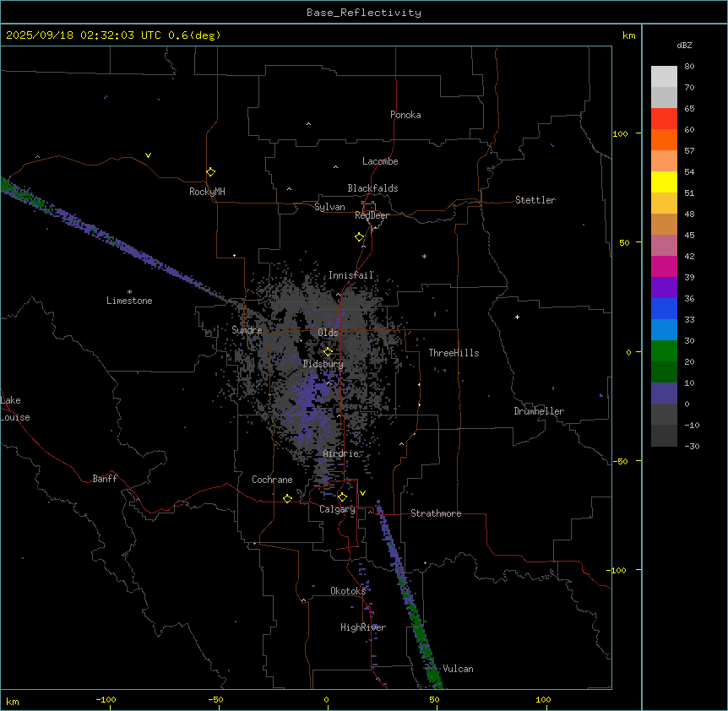Click the Base_Reflectivity title bar
This screenshot has width=728, height=711.
[x=363, y=13]
